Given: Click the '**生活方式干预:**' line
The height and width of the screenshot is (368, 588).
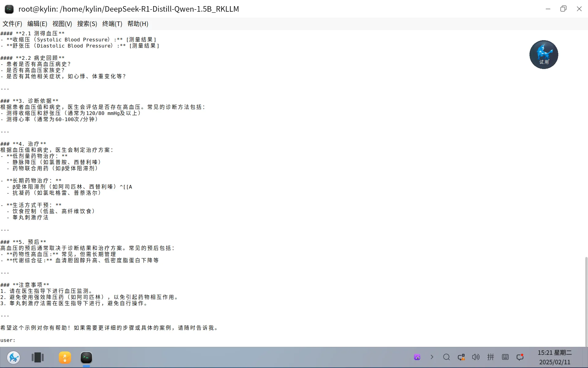Looking at the screenshot, I should coord(31,205).
